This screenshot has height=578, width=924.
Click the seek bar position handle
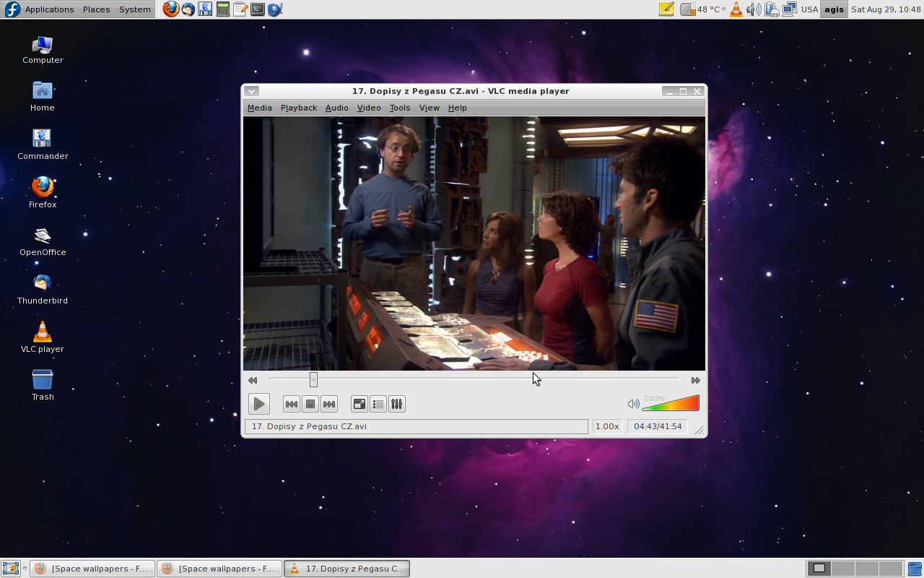(x=313, y=379)
